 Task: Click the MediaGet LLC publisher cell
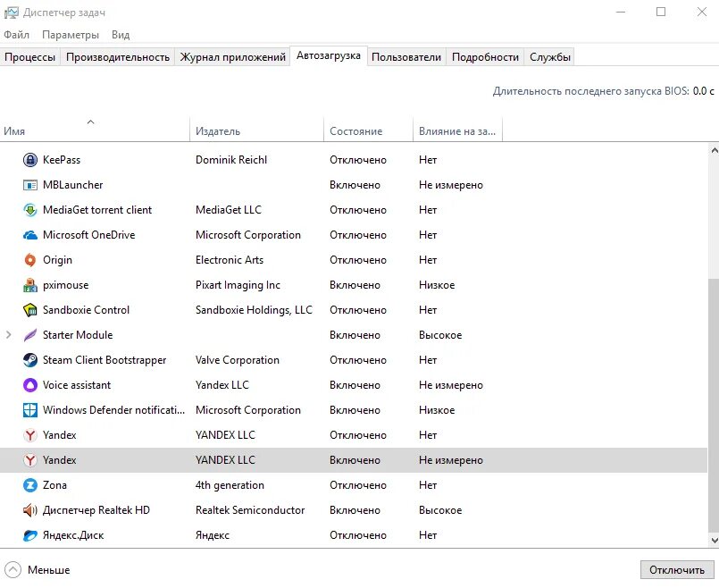pyautogui.click(x=229, y=210)
